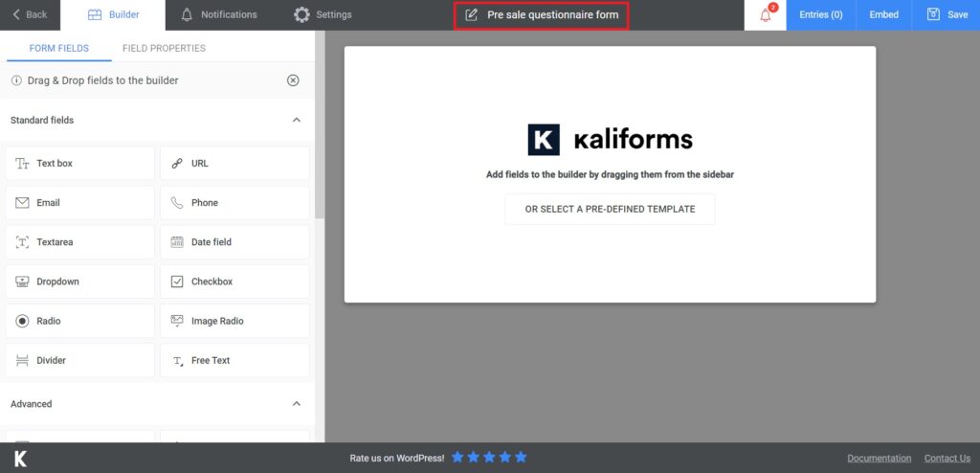Select the Textarea field icon
Screen dimensions: 980x473
point(23,242)
